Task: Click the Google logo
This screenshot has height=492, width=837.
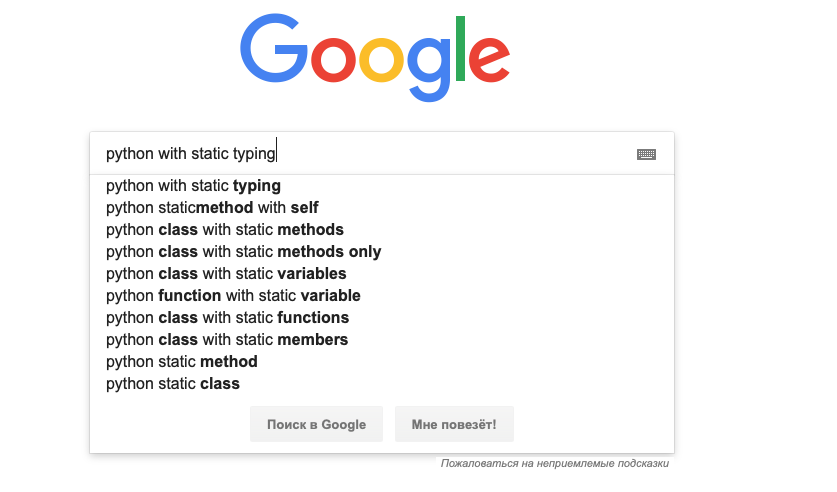Action: tap(375, 58)
